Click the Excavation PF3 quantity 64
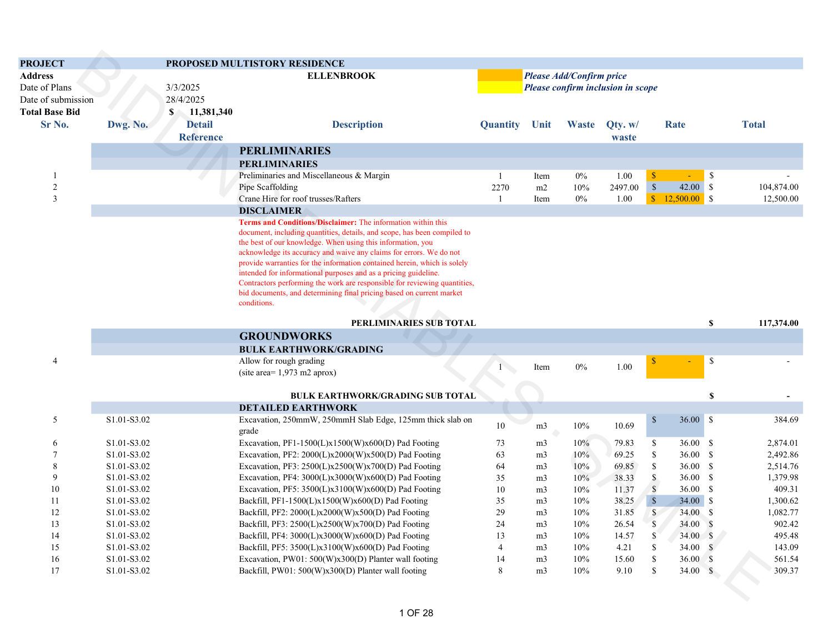 [500, 466]
